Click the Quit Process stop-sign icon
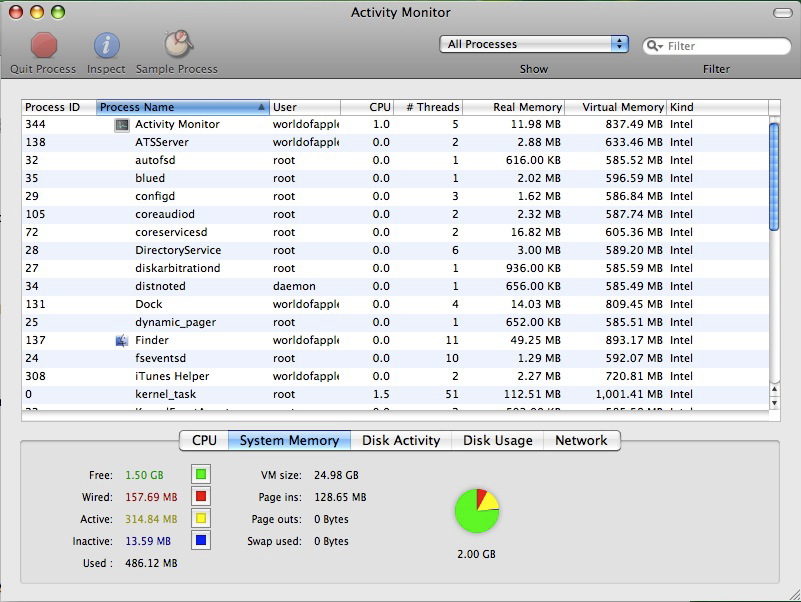 [44, 45]
